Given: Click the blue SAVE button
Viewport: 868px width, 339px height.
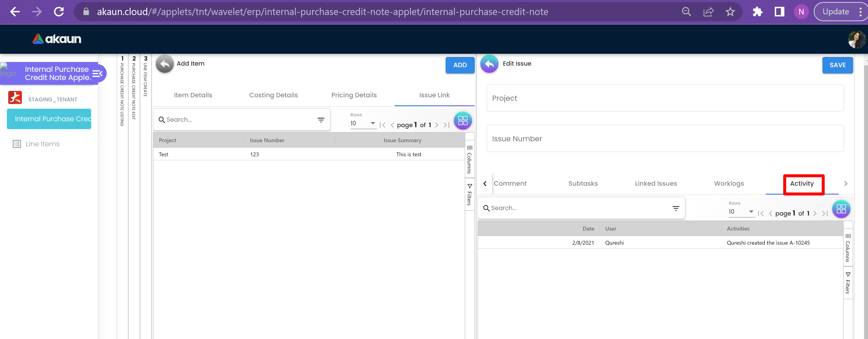Looking at the screenshot, I should pos(837,65).
